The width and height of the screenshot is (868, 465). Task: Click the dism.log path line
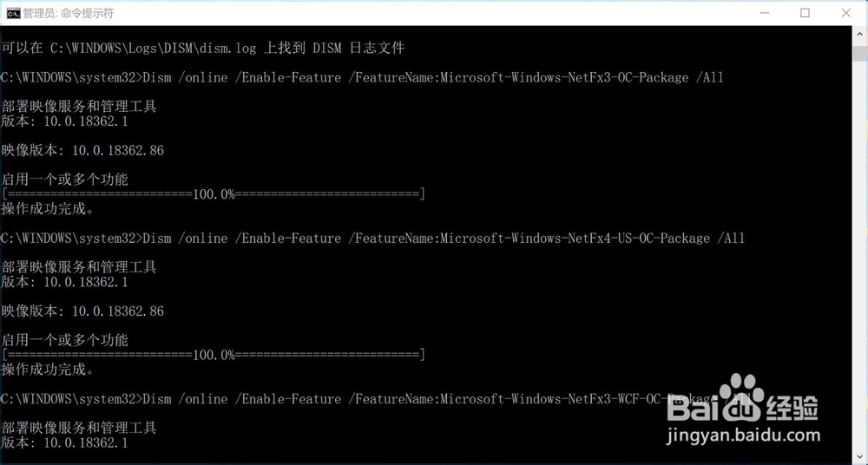[203, 49]
